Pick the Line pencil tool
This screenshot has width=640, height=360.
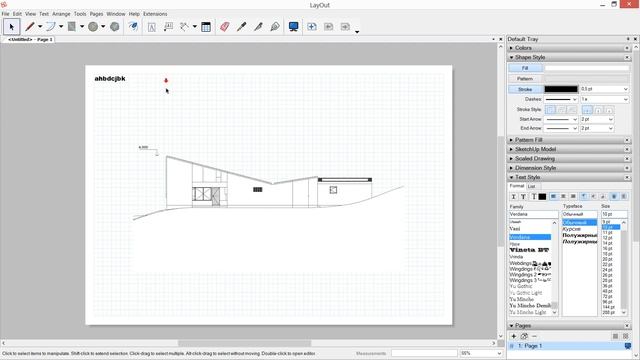point(29,27)
